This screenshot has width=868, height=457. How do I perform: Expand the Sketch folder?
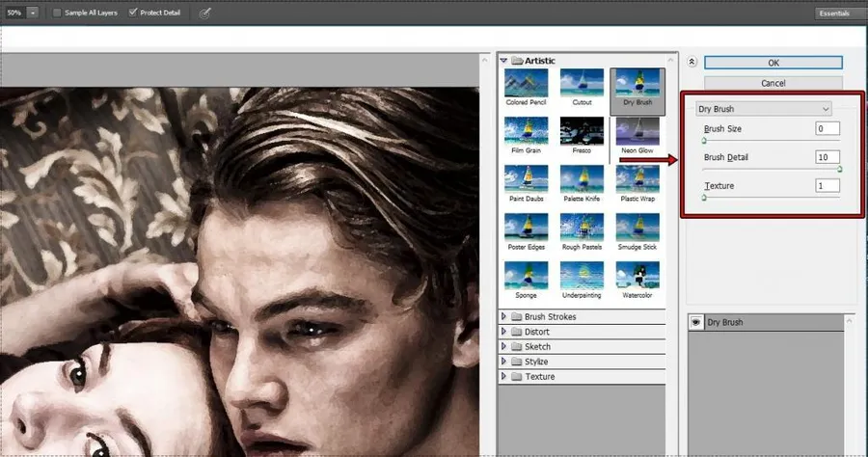click(x=503, y=346)
